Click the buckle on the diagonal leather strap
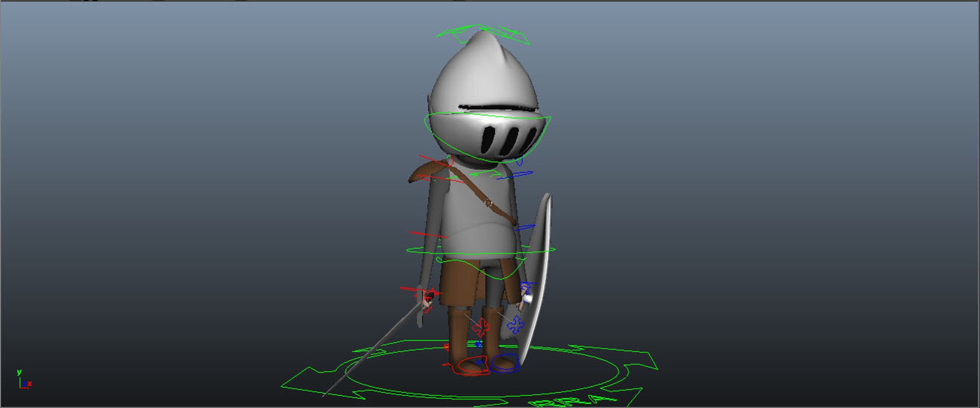The image size is (980, 408). point(488,203)
